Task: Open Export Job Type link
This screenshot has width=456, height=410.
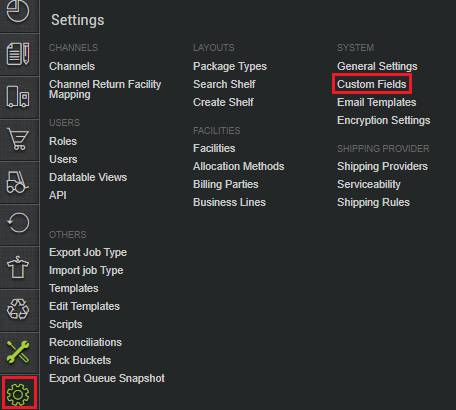Action: pos(88,252)
